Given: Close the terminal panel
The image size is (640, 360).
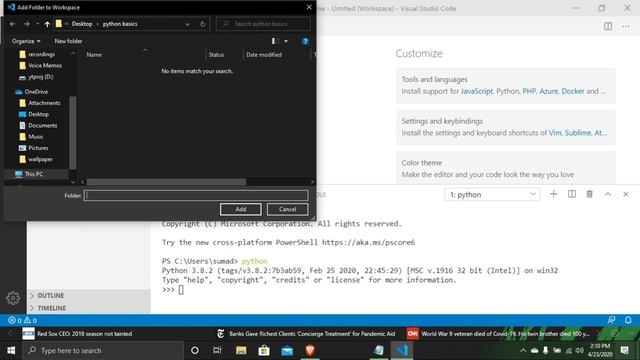Looking at the screenshot, I should click(x=626, y=194).
